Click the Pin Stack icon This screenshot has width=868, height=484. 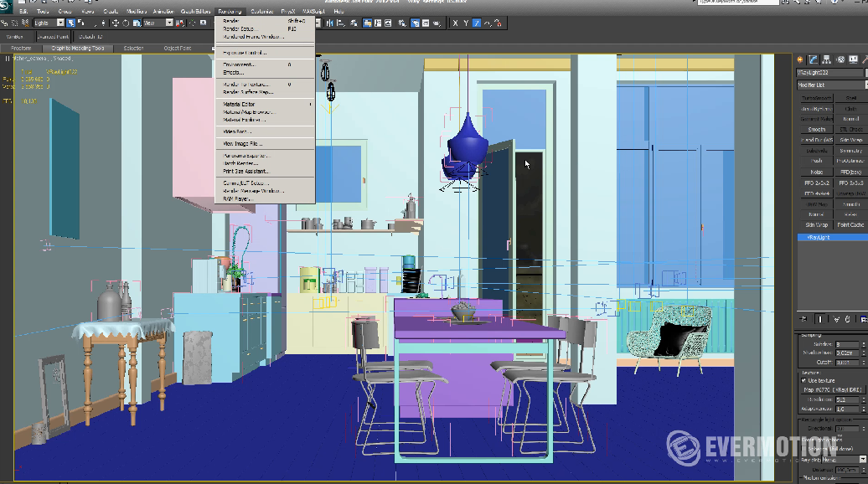tap(803, 319)
